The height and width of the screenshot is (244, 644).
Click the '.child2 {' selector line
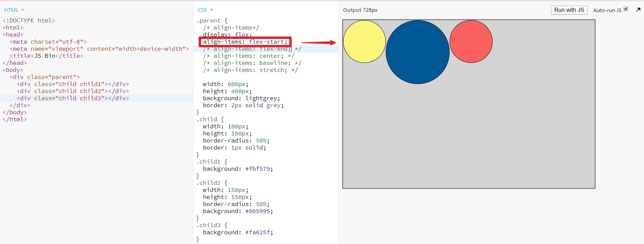[x=212, y=183]
